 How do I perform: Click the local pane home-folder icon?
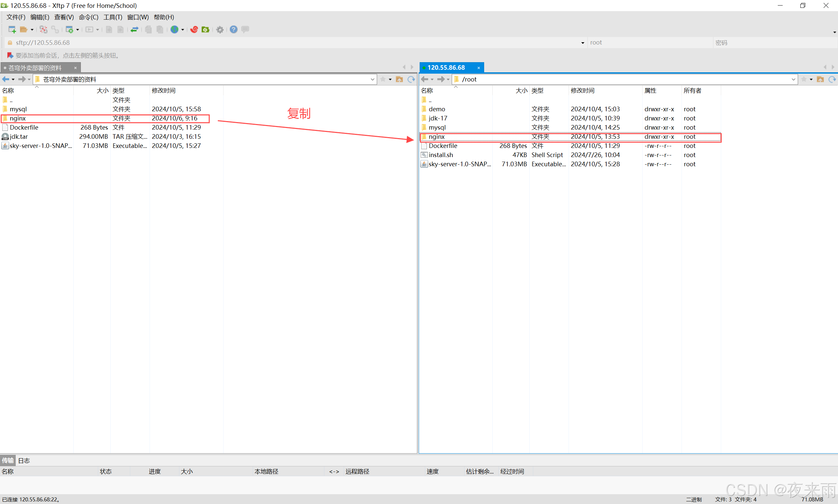(399, 79)
